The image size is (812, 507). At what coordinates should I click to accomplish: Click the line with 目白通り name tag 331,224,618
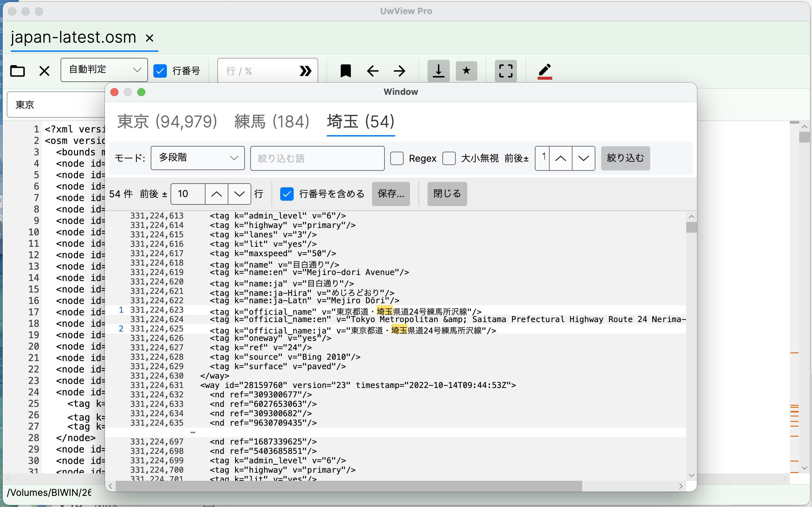396,263
